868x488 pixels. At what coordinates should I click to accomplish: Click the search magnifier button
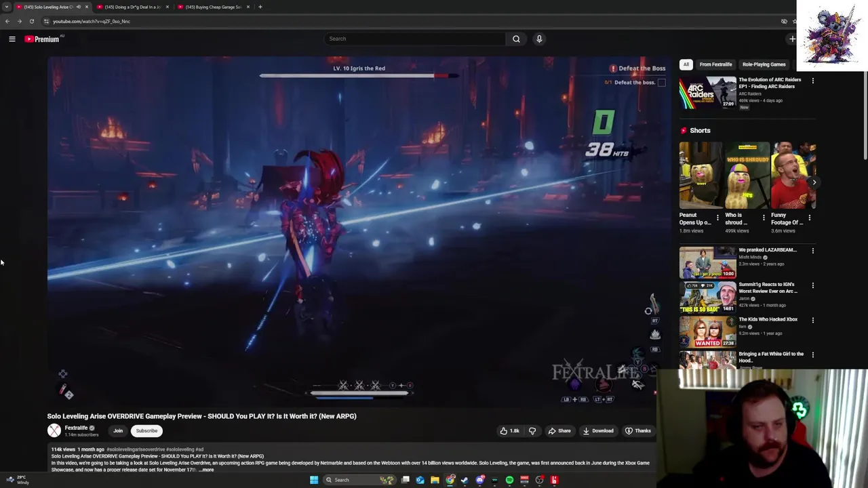(x=516, y=39)
